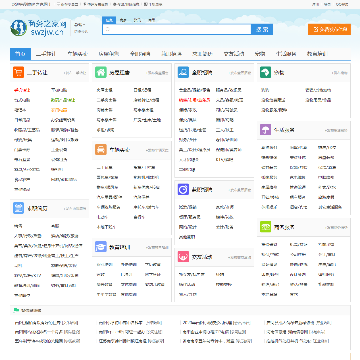This screenshot has height=360, width=360.
Task: Click the orange publish button in header
Action: click(x=329, y=29)
